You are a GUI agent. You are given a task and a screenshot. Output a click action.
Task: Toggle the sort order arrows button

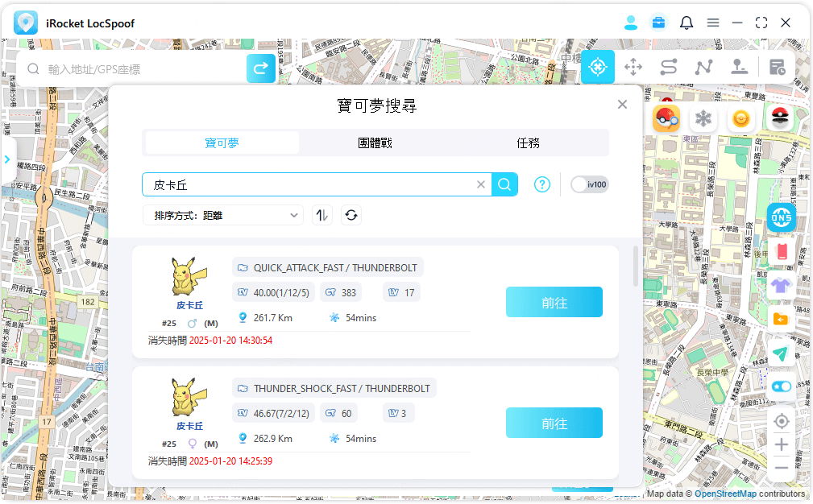click(x=322, y=215)
